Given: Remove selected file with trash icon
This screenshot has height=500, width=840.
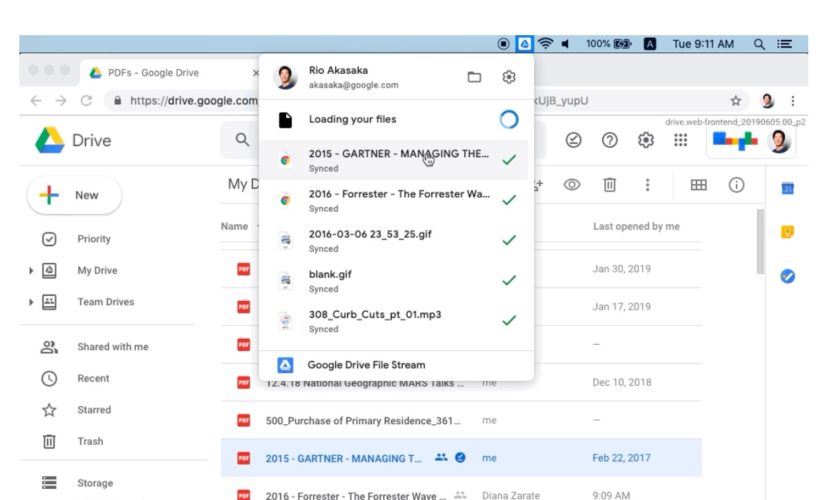Looking at the screenshot, I should coord(610,185).
